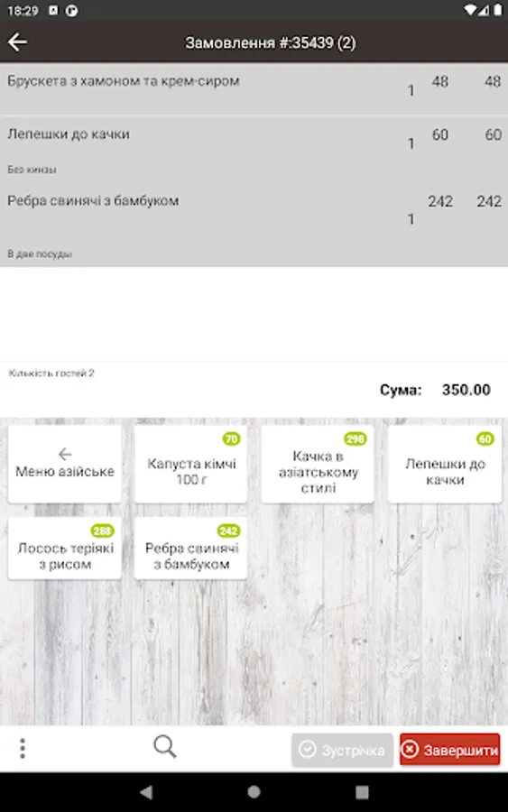Tap the 60 badge on Лепешки tile
508x812 pixels.
pyautogui.click(x=485, y=438)
